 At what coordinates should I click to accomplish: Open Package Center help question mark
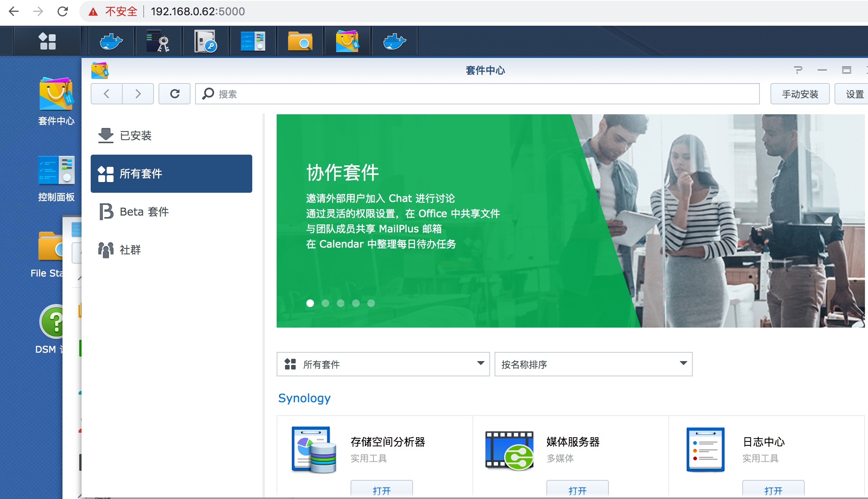[x=798, y=70]
